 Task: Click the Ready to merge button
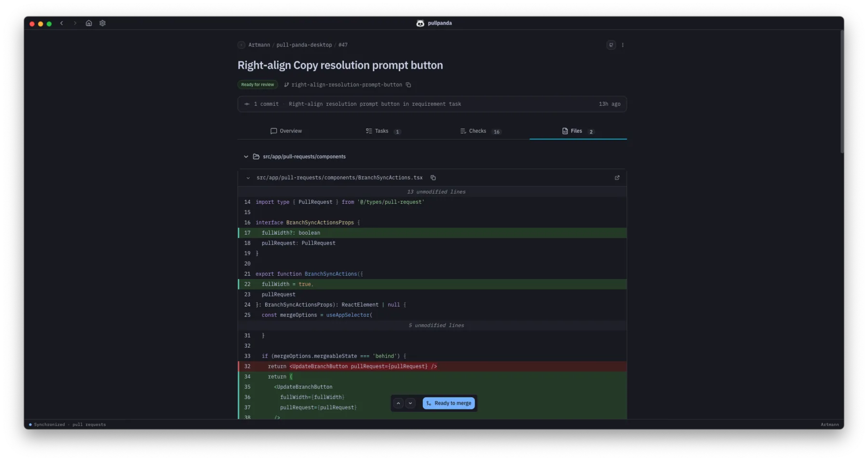[448, 403]
